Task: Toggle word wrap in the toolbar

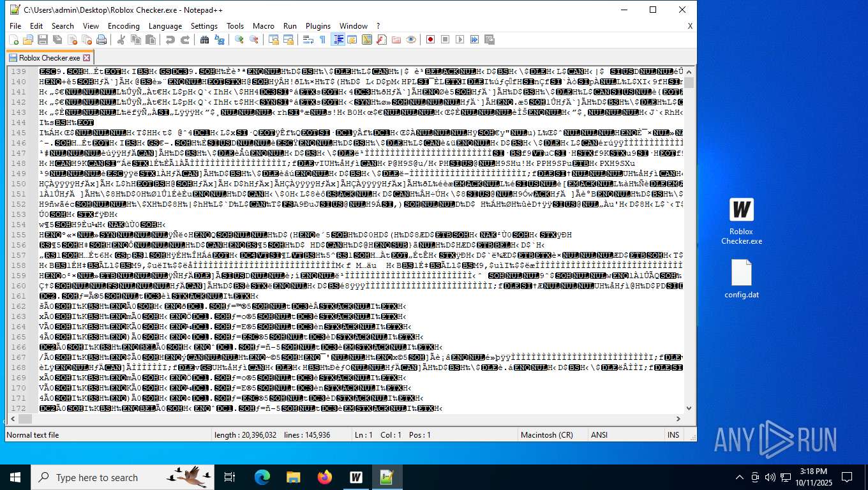Action: pyautogui.click(x=308, y=40)
